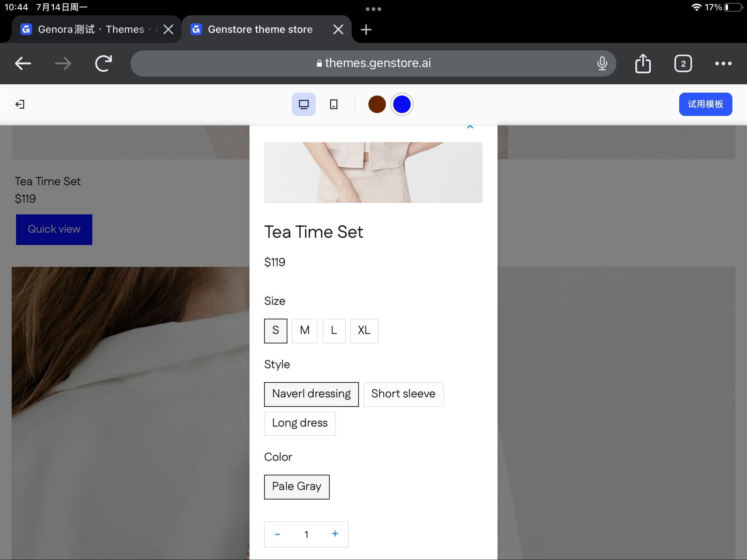Choose Long dress style

click(x=299, y=423)
